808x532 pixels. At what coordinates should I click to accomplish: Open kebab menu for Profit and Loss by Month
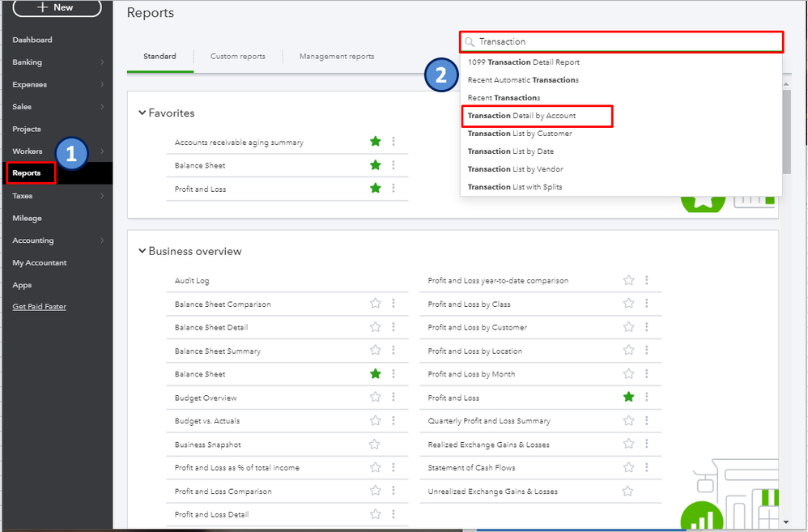(x=646, y=374)
